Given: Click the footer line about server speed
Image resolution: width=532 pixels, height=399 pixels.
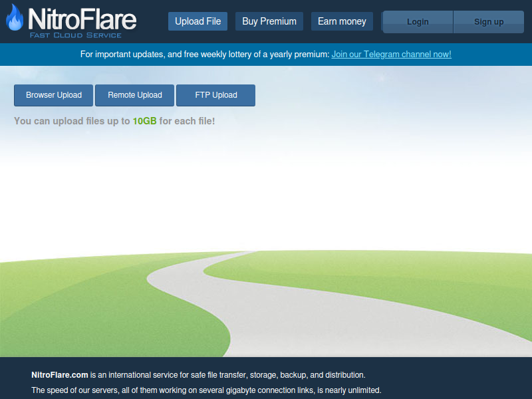Looking at the screenshot, I should coord(206,390).
